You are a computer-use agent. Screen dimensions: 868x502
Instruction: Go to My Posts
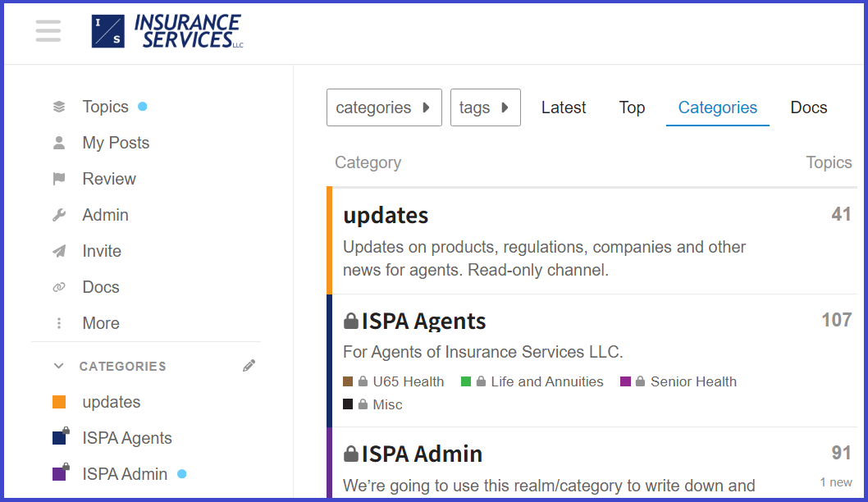point(116,143)
